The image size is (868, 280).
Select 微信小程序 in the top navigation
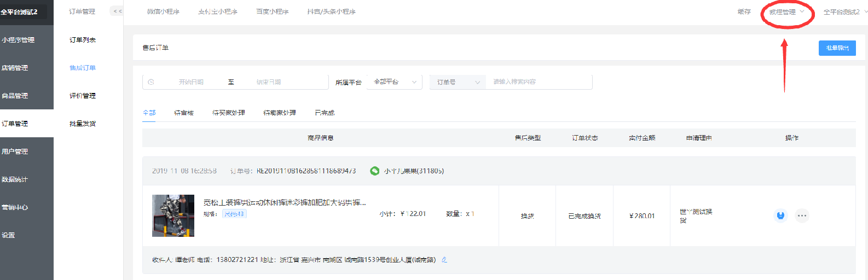coord(163,11)
